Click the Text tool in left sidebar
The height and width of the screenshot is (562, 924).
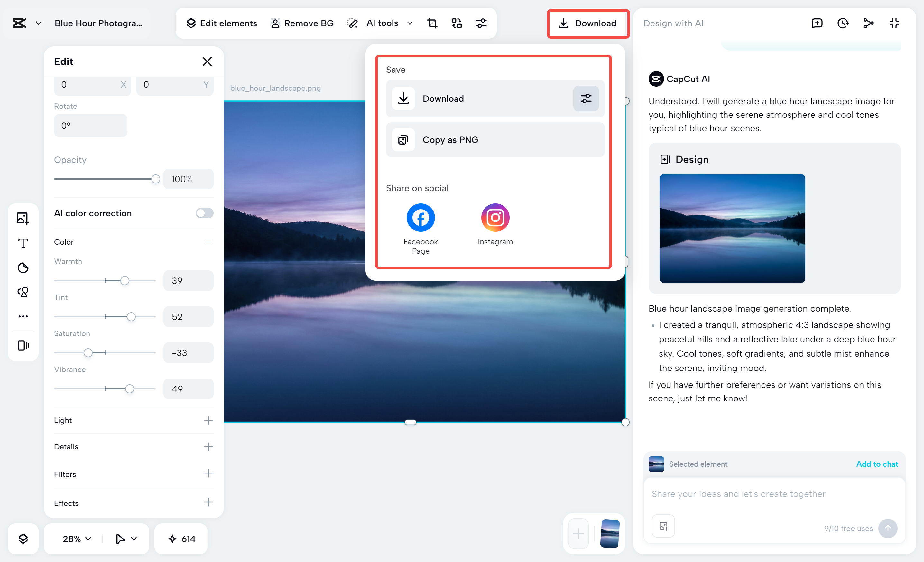pyautogui.click(x=23, y=243)
